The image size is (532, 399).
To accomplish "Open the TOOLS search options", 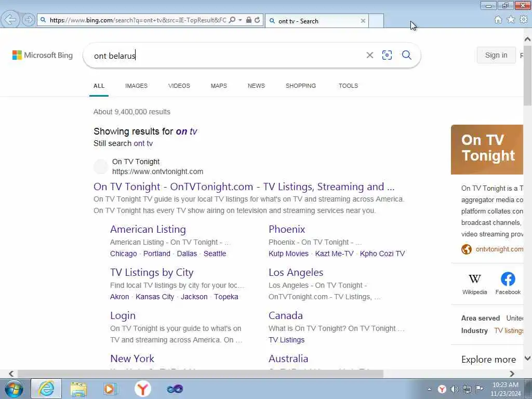I will click(x=348, y=86).
